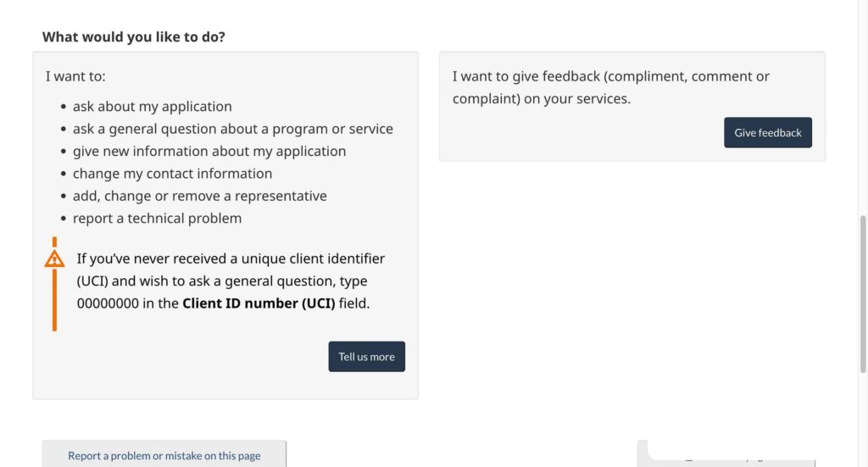Open "Report a problem or mistake on this page"
868x467 pixels.
click(164, 455)
